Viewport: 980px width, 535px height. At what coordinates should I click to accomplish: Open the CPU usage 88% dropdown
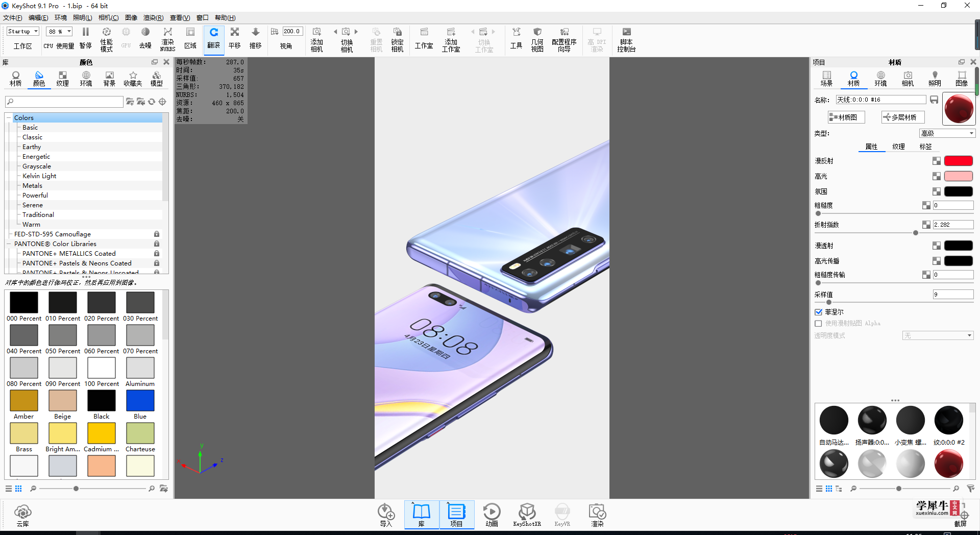(x=59, y=31)
